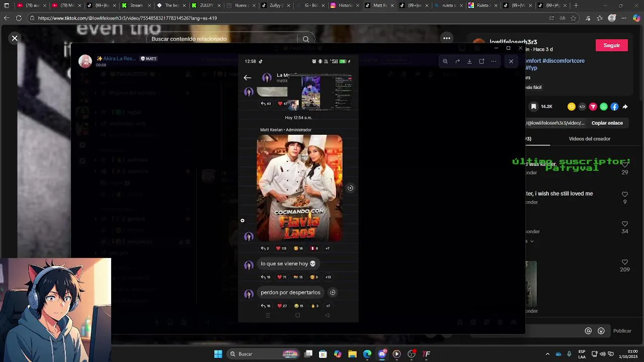Click the taskbar Buscar search box
The image size is (644, 362).
[x=264, y=354]
